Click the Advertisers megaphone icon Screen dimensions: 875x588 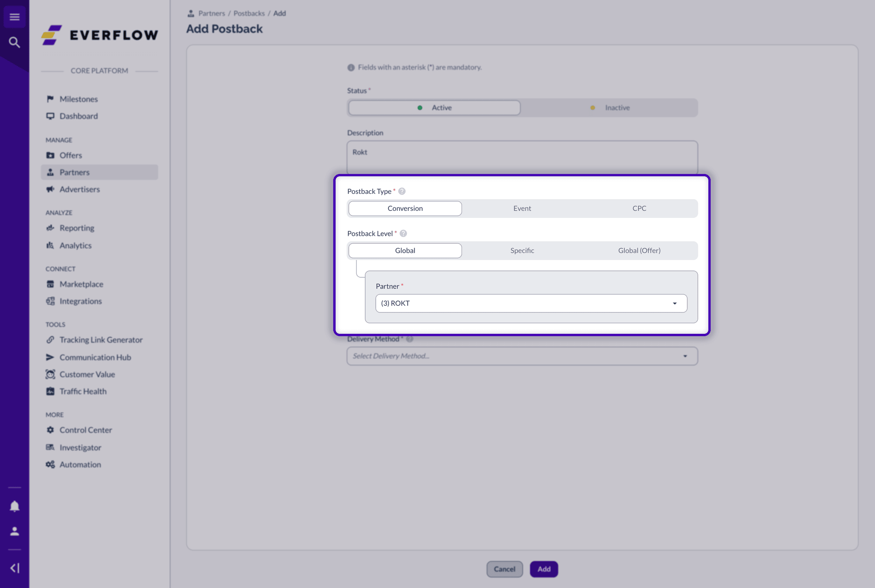[50, 189]
